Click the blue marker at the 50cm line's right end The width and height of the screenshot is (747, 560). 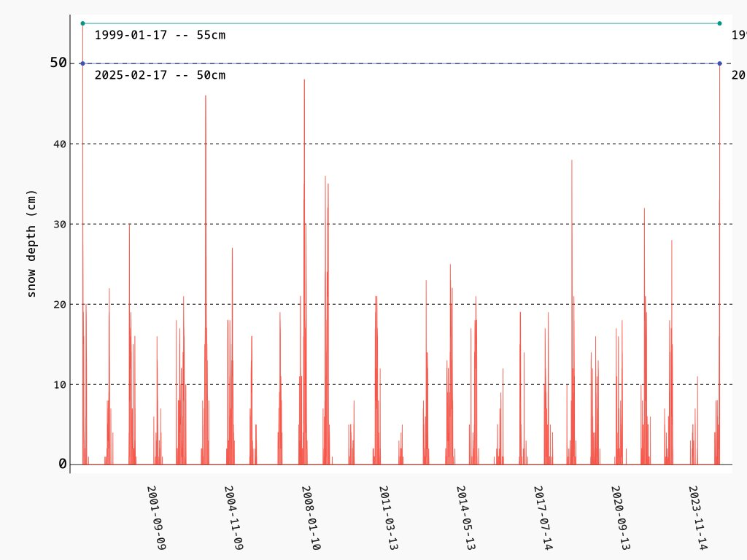[720, 63]
